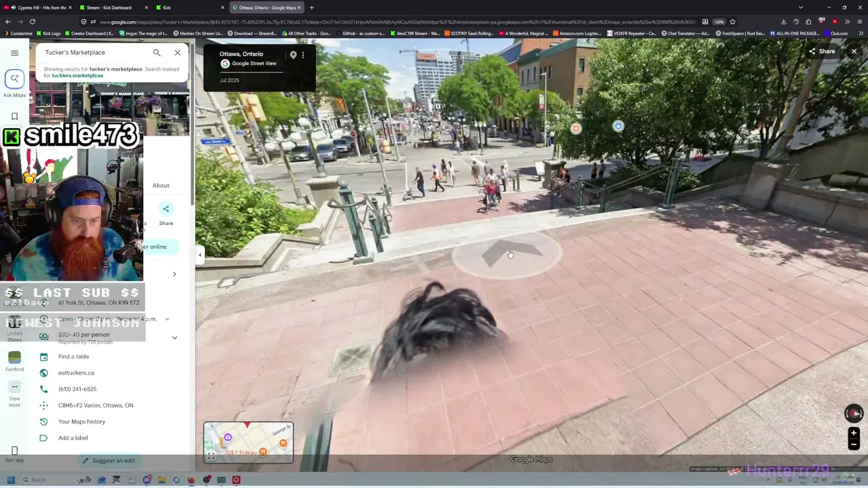Open a new browser tab
This screenshot has width=868, height=488.
pyautogui.click(x=312, y=7)
